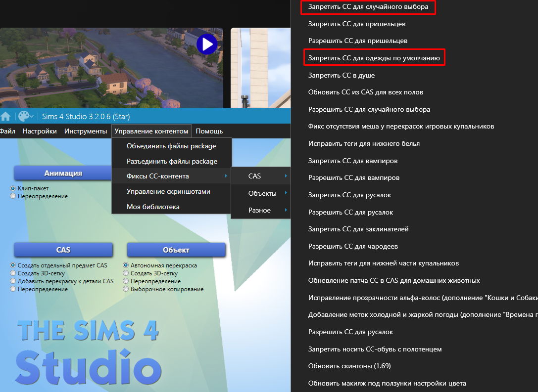The height and width of the screenshot is (392, 538).
Task: Expand the Фиксы СС-контента submenu
Action: 172,176
